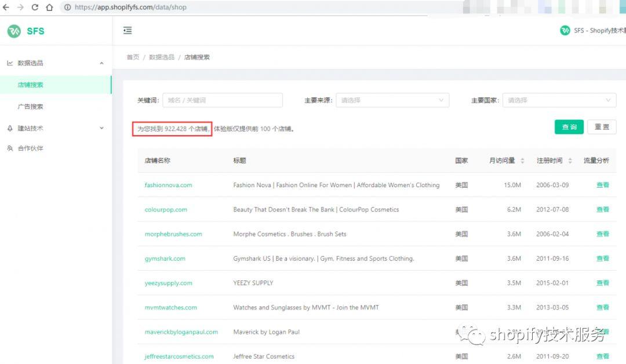
Task: Click the rocket icon beside 建站技术
Action: pos(10,128)
